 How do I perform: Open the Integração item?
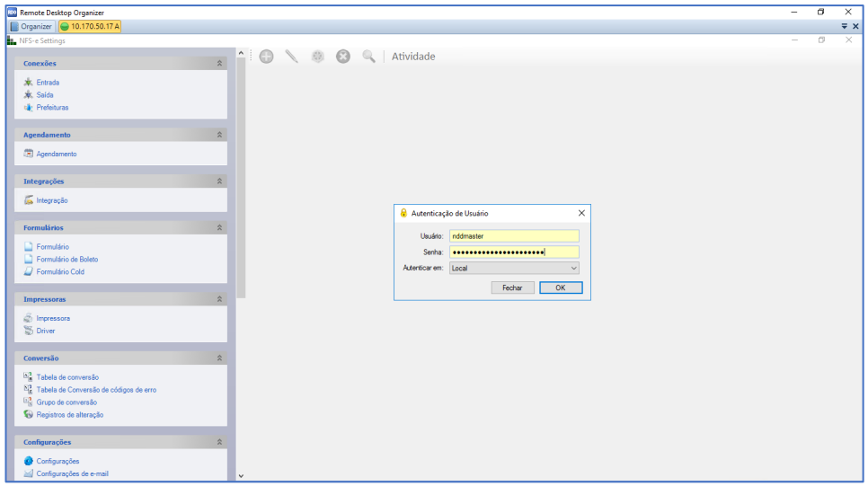51,200
